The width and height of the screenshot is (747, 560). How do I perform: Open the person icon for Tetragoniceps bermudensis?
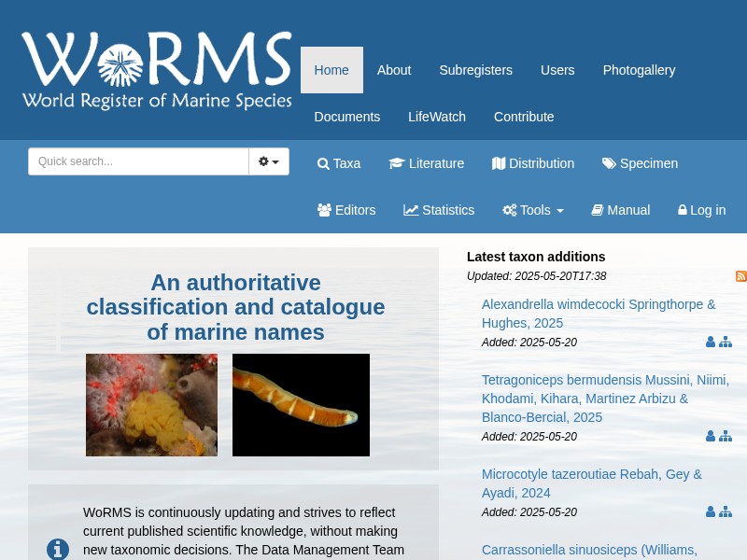point(711,436)
